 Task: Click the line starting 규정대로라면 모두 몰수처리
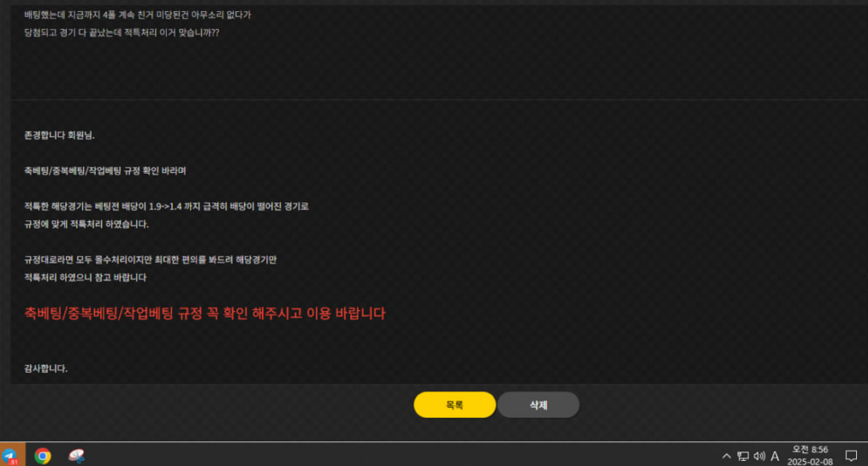[x=150, y=259]
